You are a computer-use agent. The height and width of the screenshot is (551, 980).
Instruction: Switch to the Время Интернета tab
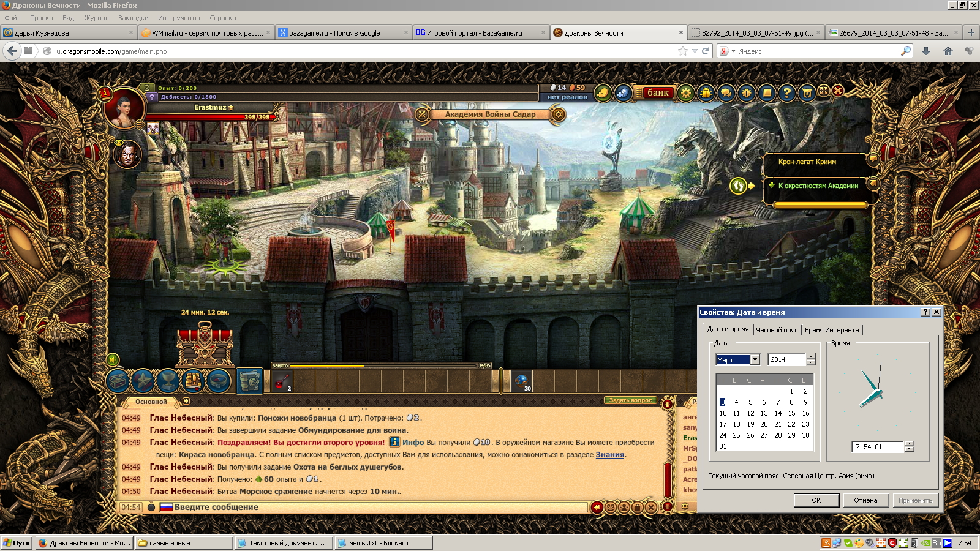832,330
